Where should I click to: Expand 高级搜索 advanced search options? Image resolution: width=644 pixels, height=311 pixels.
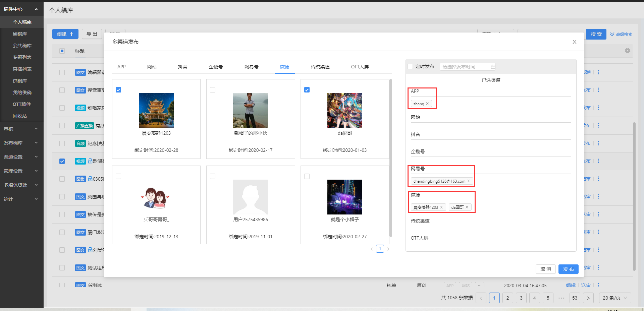(x=621, y=34)
